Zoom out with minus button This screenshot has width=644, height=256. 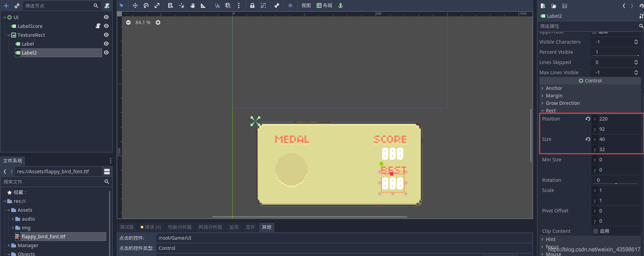[x=128, y=22]
